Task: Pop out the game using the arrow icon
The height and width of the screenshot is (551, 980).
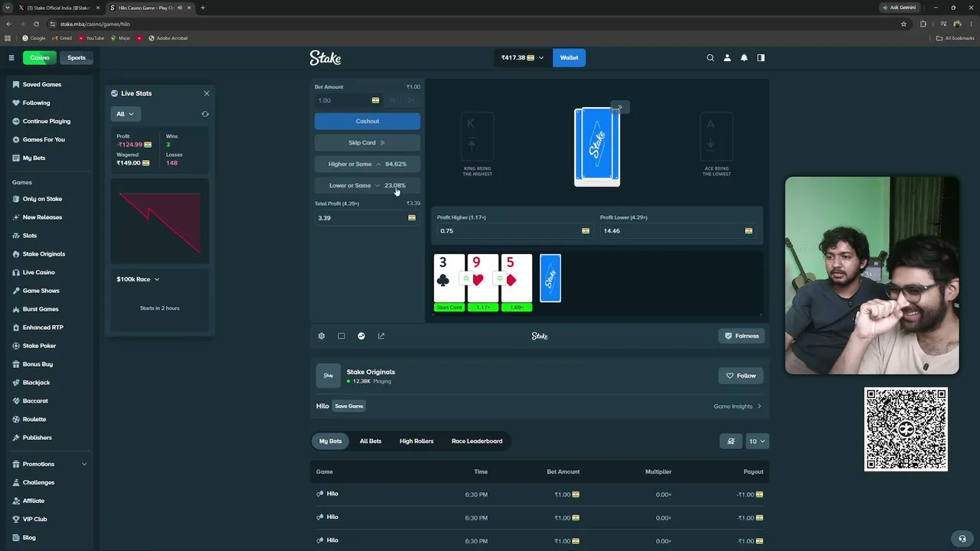Action: pyautogui.click(x=381, y=336)
